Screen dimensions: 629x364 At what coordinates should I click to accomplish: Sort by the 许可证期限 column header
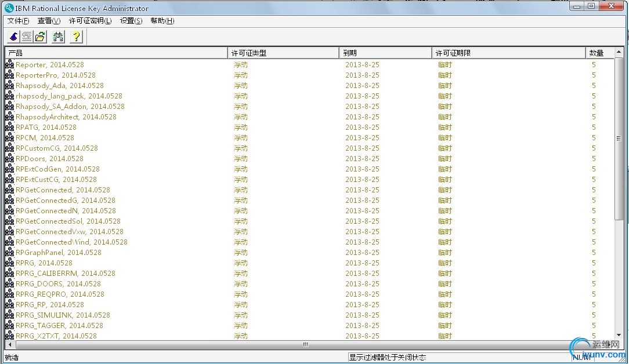pyautogui.click(x=509, y=53)
